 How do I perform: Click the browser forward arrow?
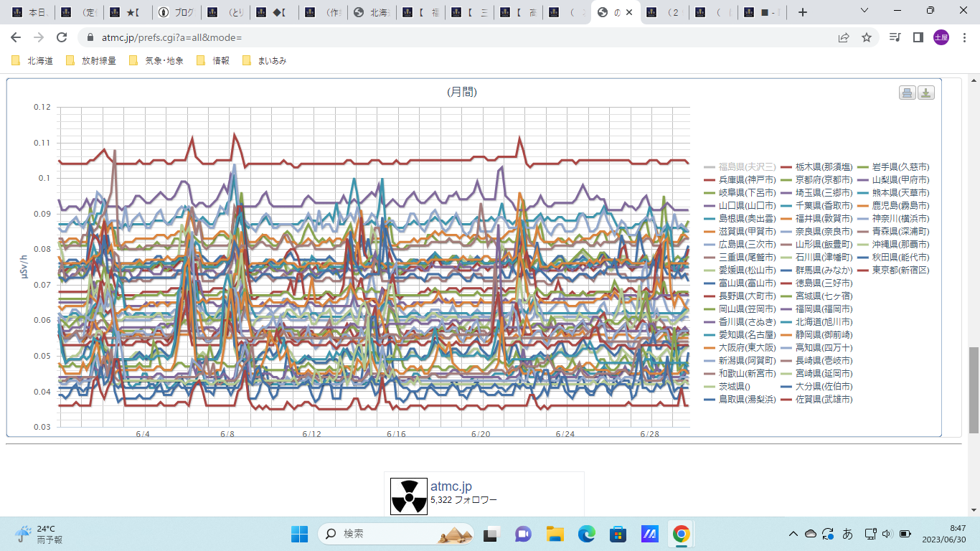click(x=39, y=37)
